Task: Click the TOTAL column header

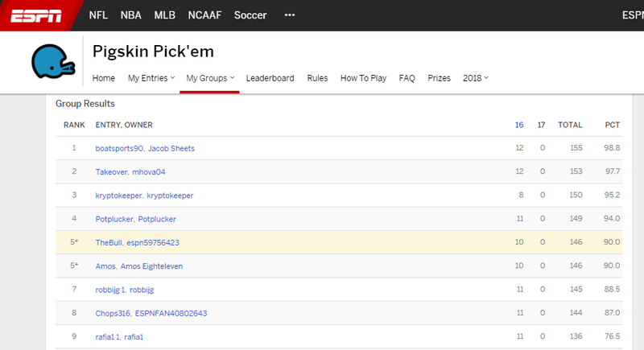Action: click(x=570, y=125)
